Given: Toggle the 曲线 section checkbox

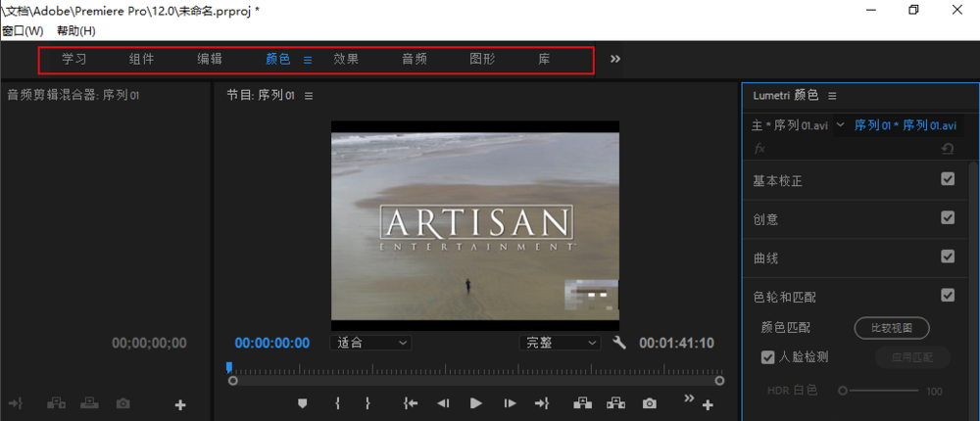Looking at the screenshot, I should pyautogui.click(x=948, y=257).
